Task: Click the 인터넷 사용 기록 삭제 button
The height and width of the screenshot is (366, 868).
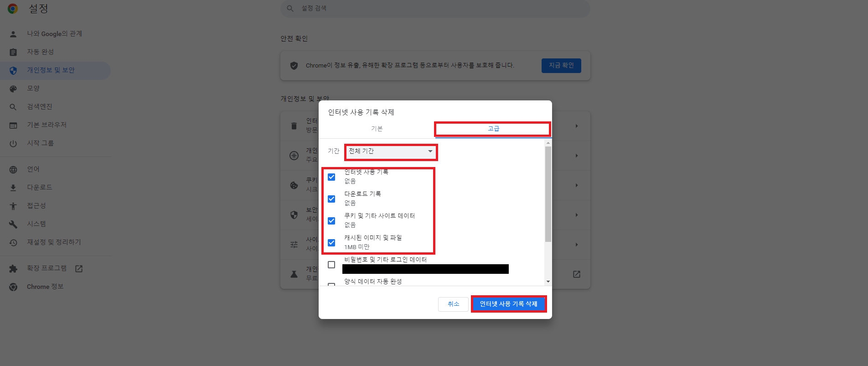Action: click(x=508, y=304)
